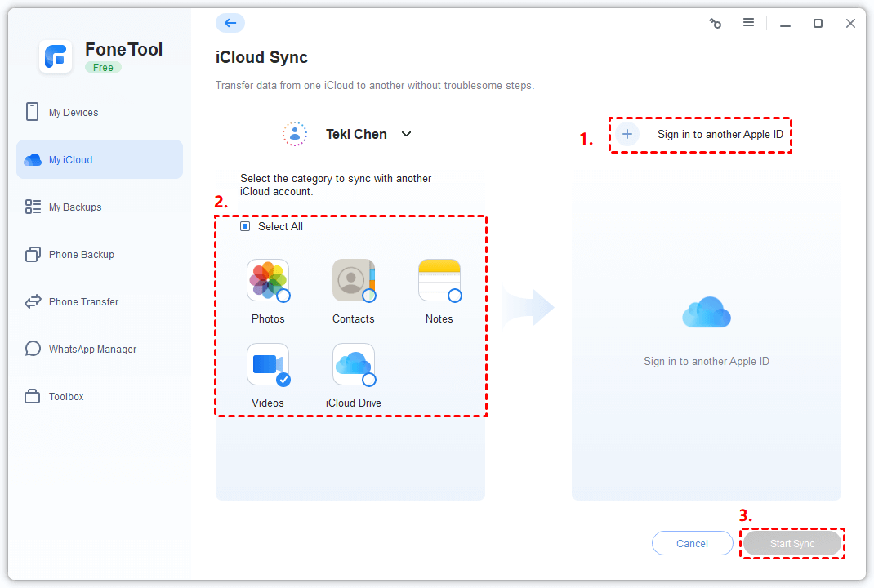Image resolution: width=874 pixels, height=588 pixels.
Task: Click the Notes app icon
Action: point(439,280)
